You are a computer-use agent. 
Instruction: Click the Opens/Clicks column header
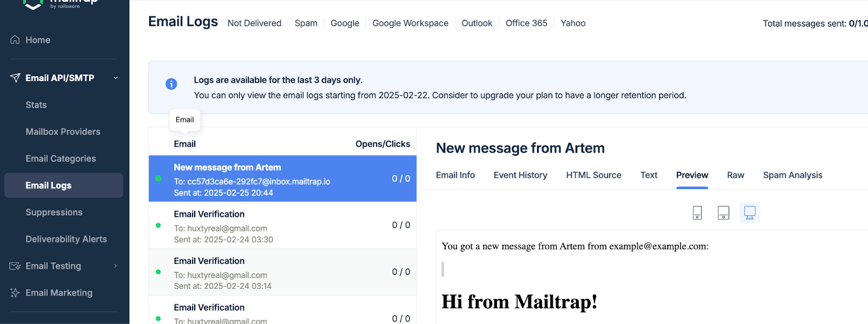(382, 144)
